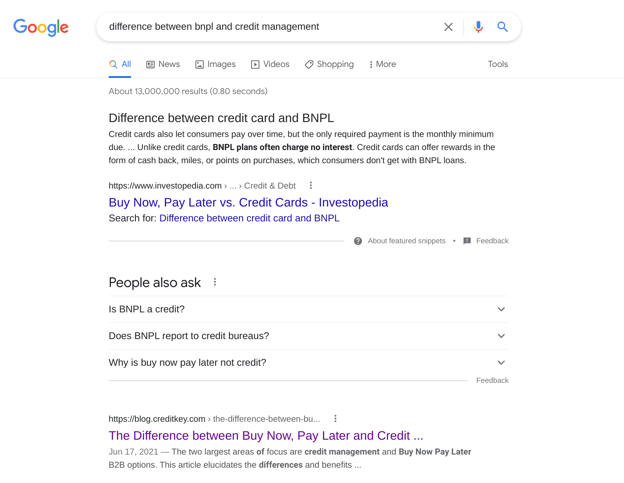The image size is (624, 483).
Task: Expand "Is BNPL a credit?" question
Action: click(x=308, y=309)
